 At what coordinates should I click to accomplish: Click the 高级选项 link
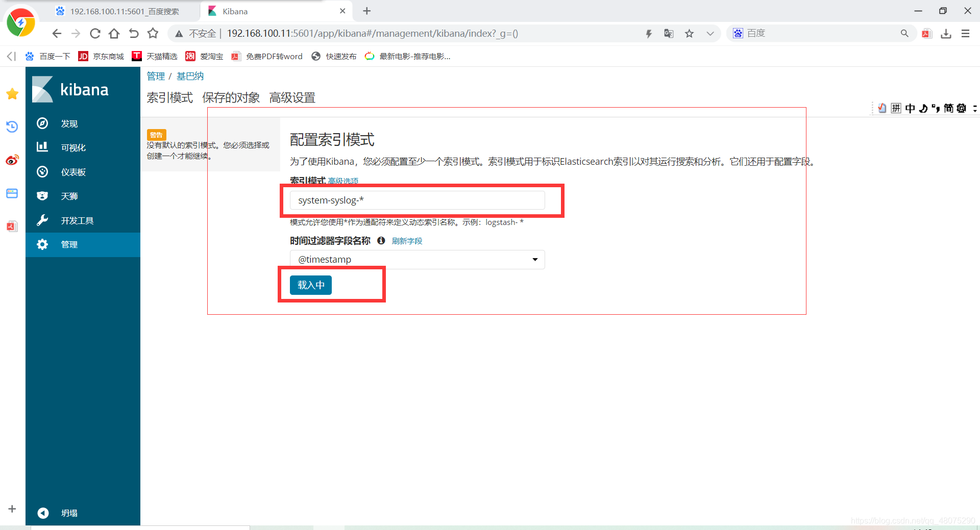click(343, 181)
